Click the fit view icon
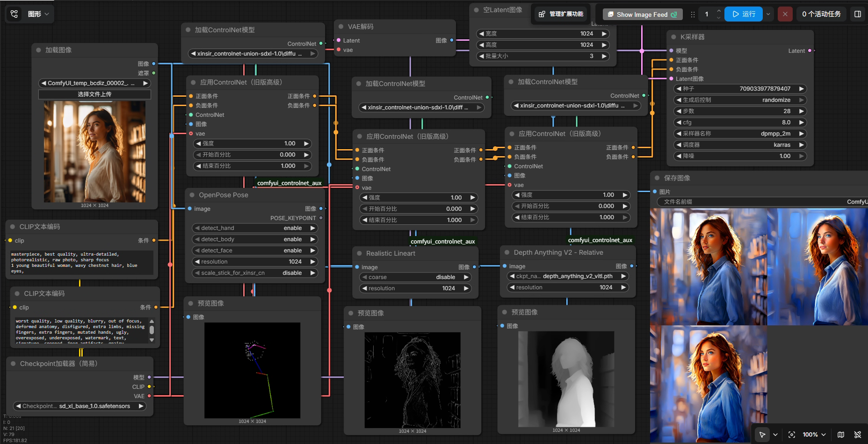 pyautogui.click(x=792, y=435)
